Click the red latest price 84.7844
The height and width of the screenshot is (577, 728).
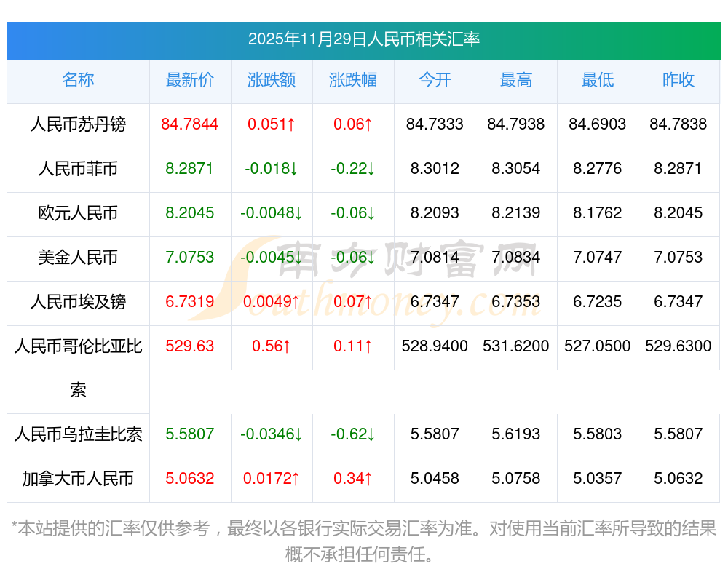190,124
